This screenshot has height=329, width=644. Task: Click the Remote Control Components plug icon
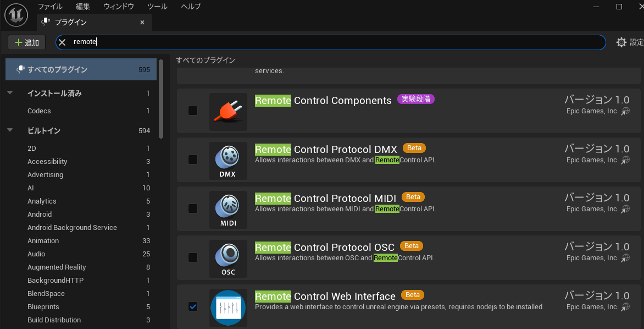click(228, 111)
